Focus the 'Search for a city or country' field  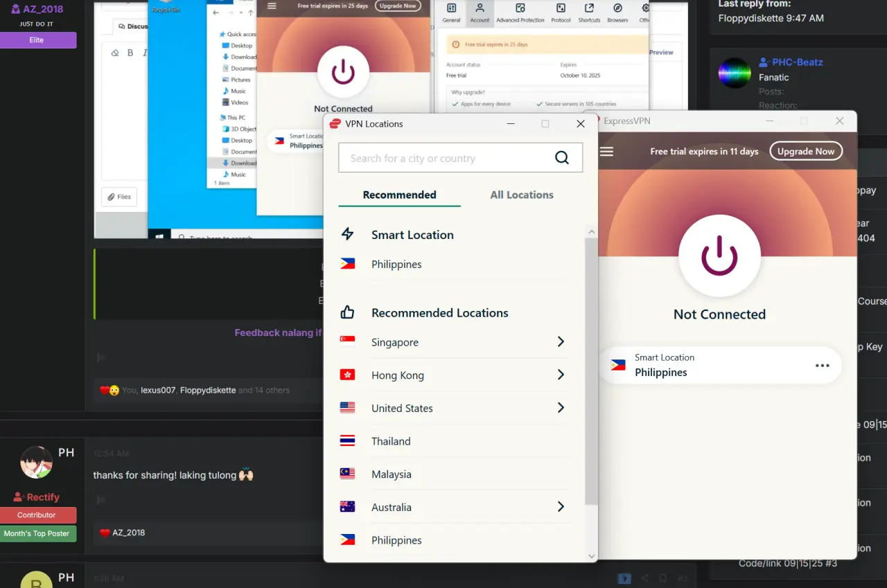click(460, 158)
